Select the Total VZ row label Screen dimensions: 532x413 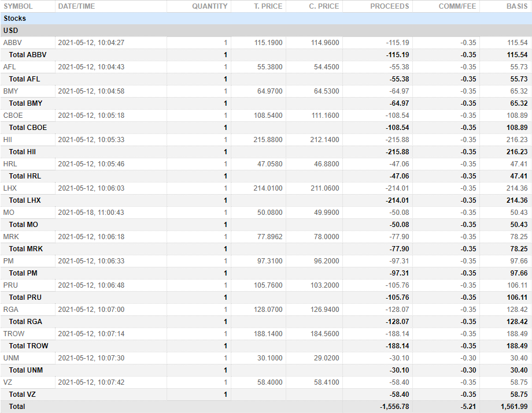22,395
